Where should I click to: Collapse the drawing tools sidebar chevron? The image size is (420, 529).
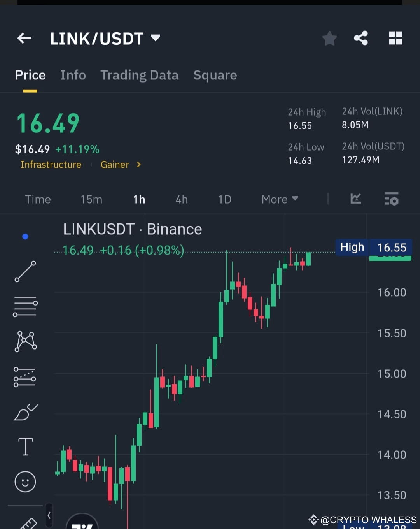[x=49, y=514]
